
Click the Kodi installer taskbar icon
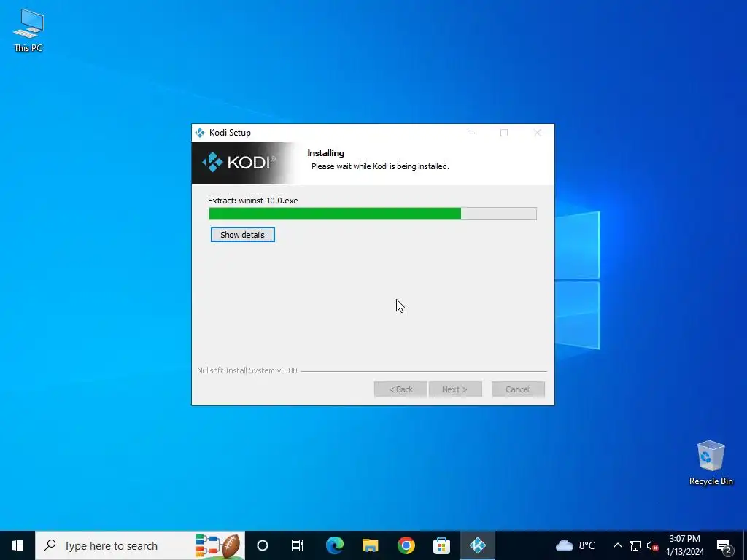tap(477, 545)
